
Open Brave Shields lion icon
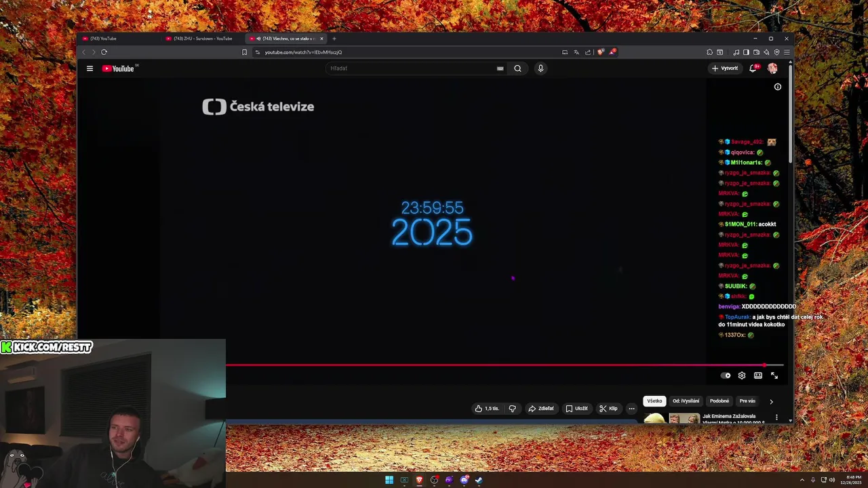pyautogui.click(x=600, y=52)
